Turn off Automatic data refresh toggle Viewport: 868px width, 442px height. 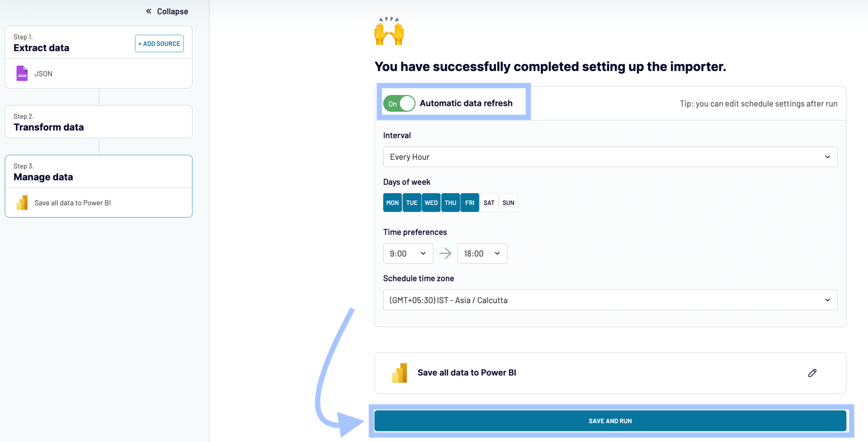(x=399, y=104)
